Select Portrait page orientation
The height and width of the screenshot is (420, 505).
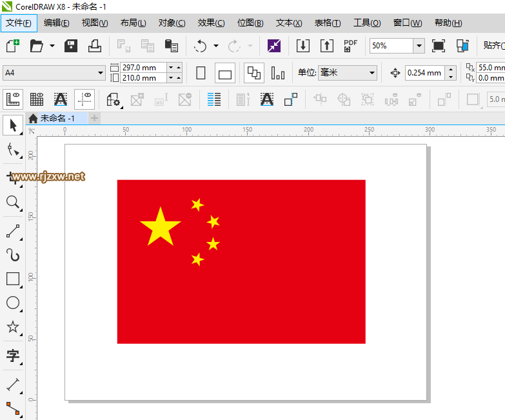pos(201,73)
